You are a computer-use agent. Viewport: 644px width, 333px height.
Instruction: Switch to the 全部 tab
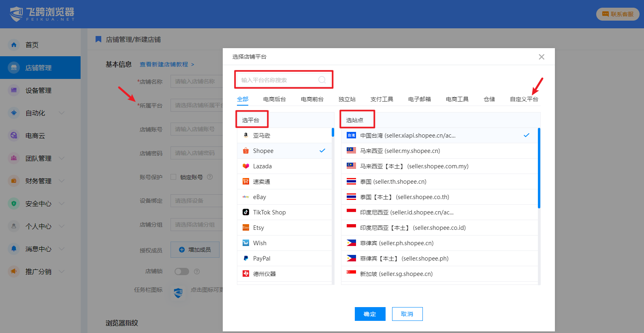(243, 99)
